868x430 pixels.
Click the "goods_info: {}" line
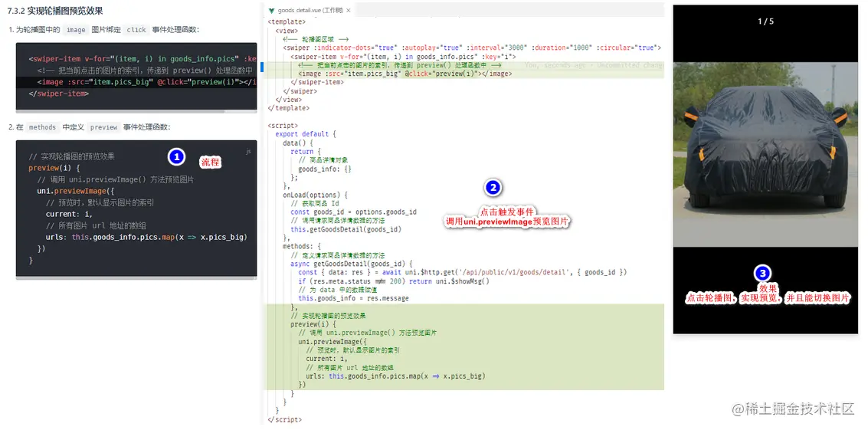[x=325, y=169]
